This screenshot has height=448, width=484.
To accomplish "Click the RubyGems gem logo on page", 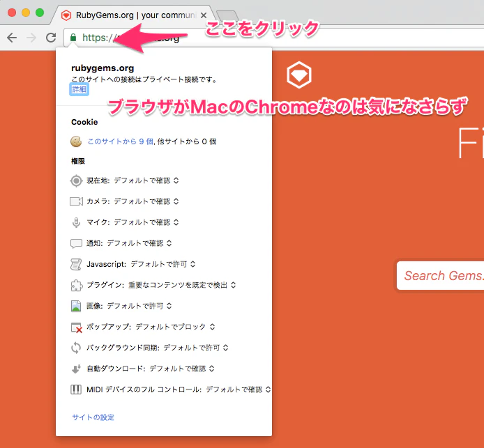I will point(298,75).
